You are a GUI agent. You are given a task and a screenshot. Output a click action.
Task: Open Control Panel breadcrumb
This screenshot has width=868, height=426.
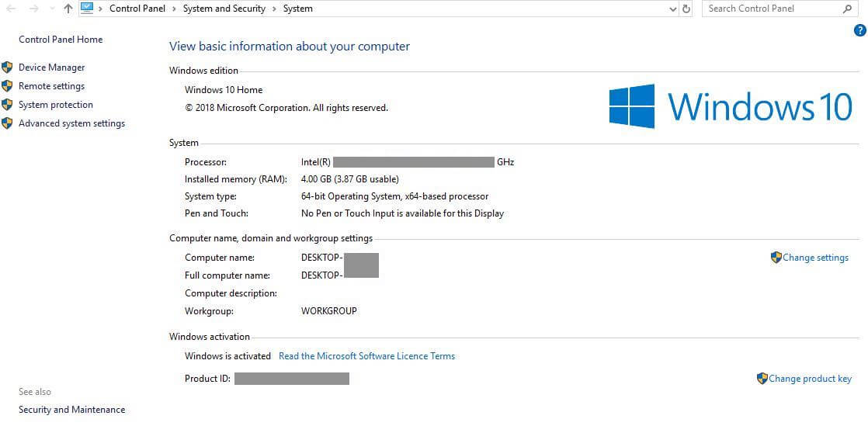(137, 9)
